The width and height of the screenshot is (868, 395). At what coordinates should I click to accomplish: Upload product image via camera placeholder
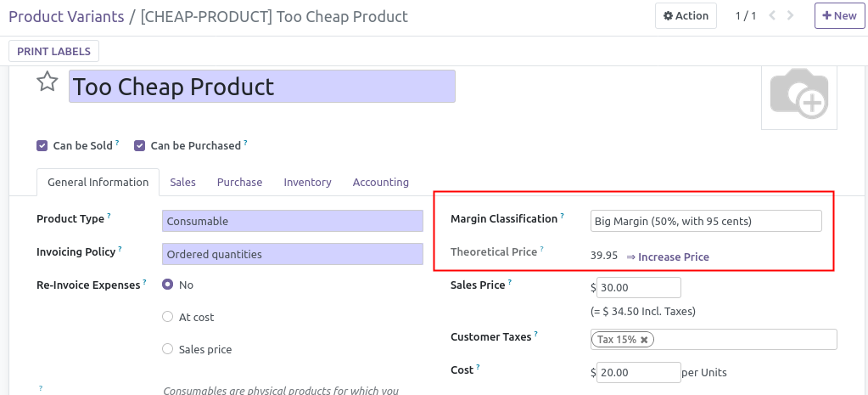(x=798, y=95)
